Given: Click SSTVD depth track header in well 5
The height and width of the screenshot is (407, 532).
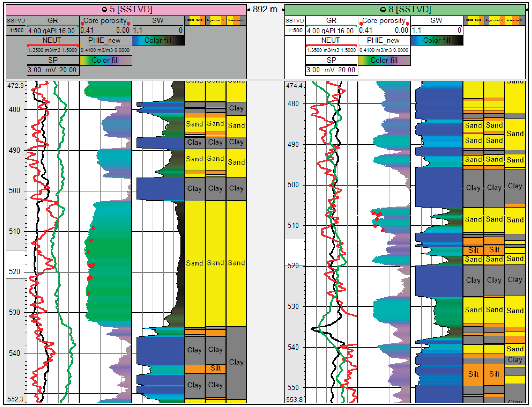Looking at the screenshot, I should pos(16,21).
